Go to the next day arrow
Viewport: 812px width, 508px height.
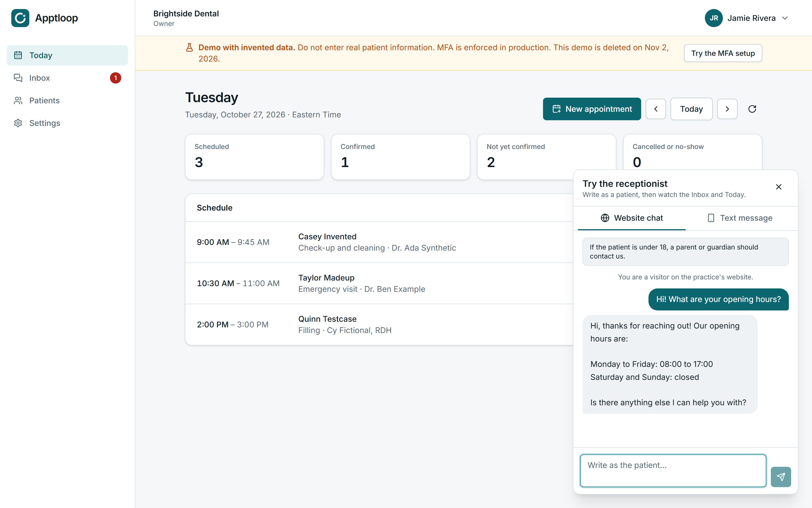(x=727, y=109)
